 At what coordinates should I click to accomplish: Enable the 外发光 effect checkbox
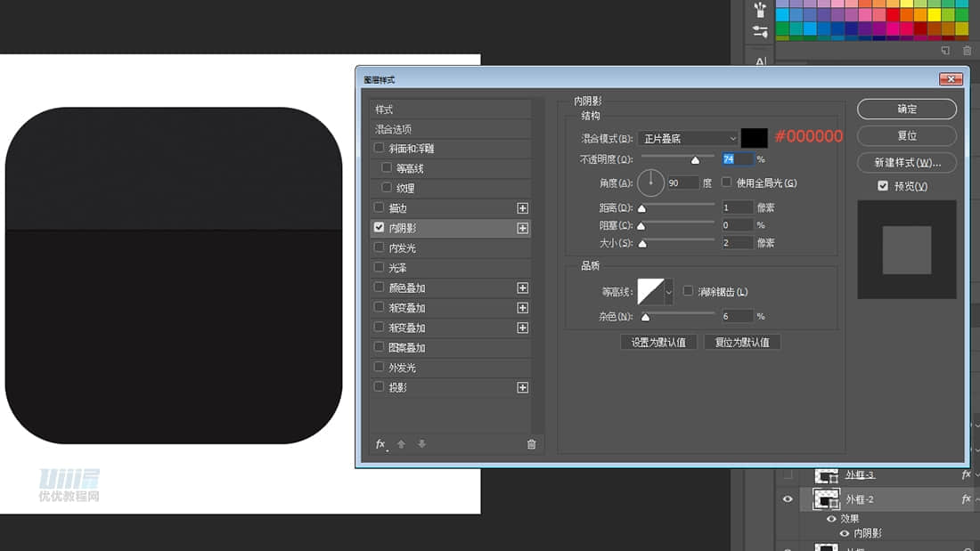[x=379, y=368]
